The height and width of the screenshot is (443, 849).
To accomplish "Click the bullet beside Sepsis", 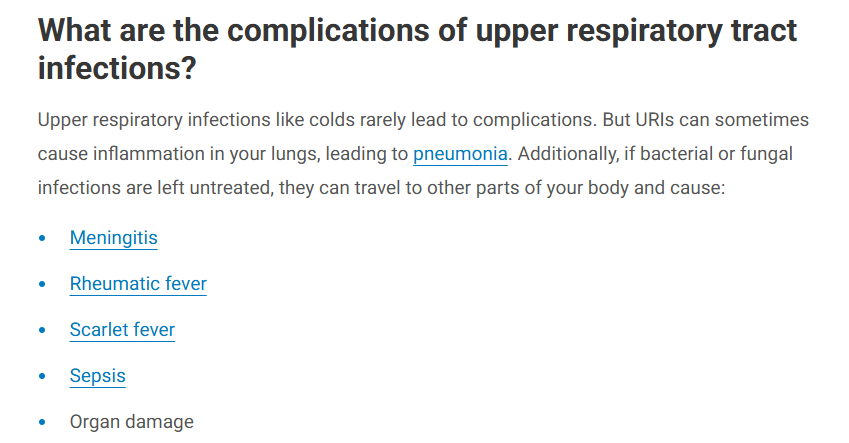I will click(x=42, y=377).
